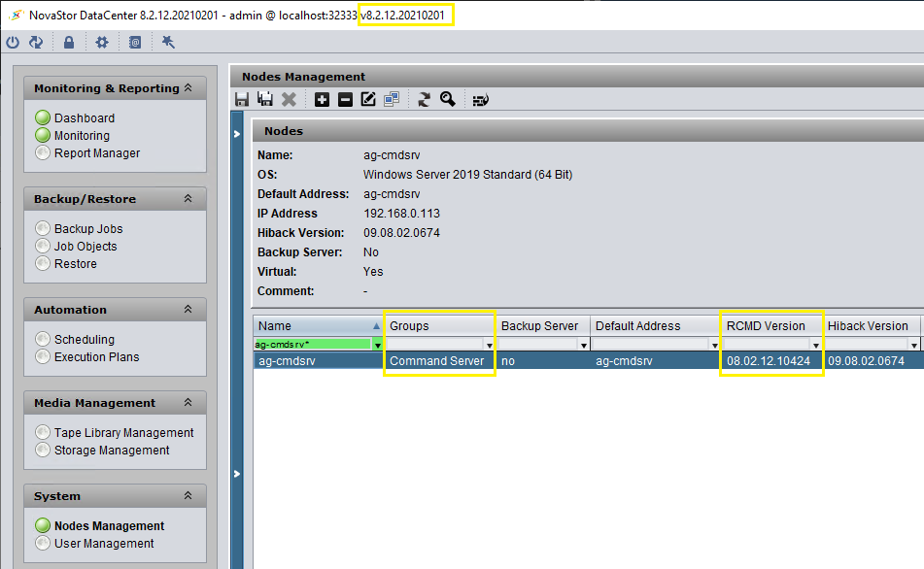Open the Default Address column filter dropdown

tap(714, 345)
